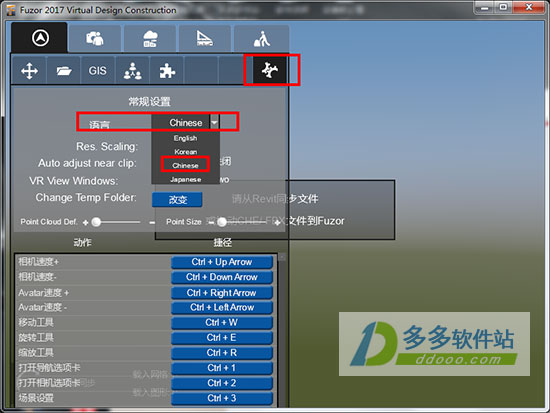Choose Japanese in language list

coord(185,179)
